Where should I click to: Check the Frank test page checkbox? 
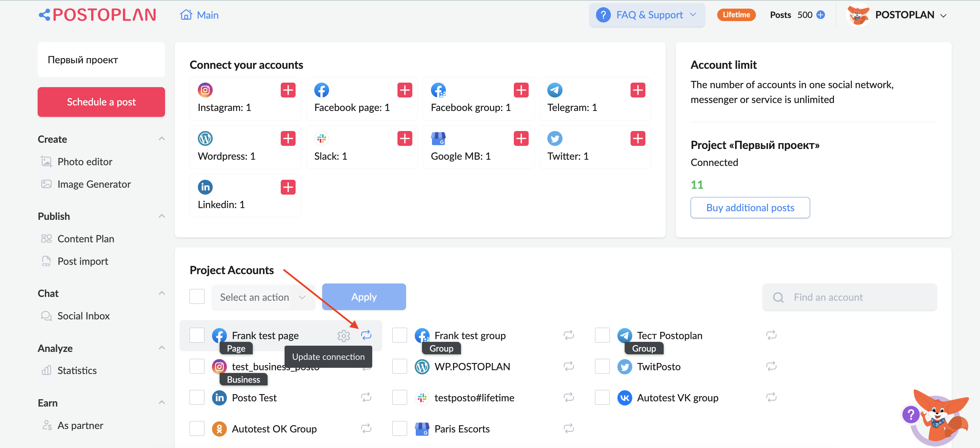click(x=197, y=335)
